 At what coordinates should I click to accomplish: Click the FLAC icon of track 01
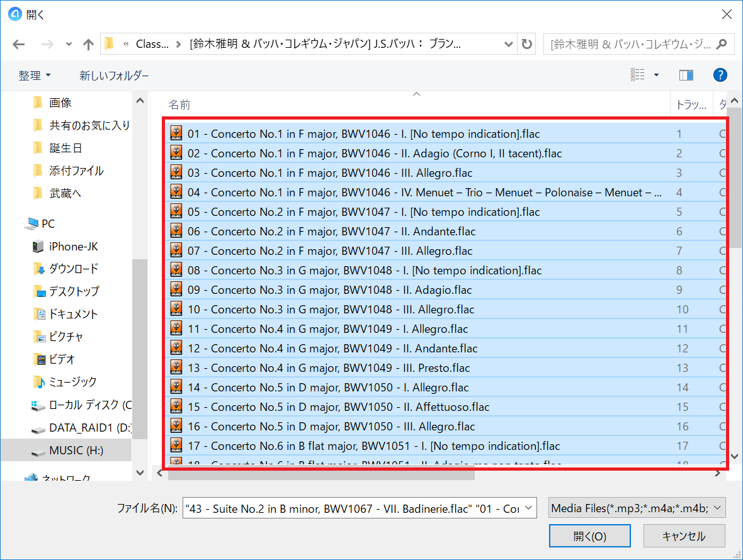point(176,133)
